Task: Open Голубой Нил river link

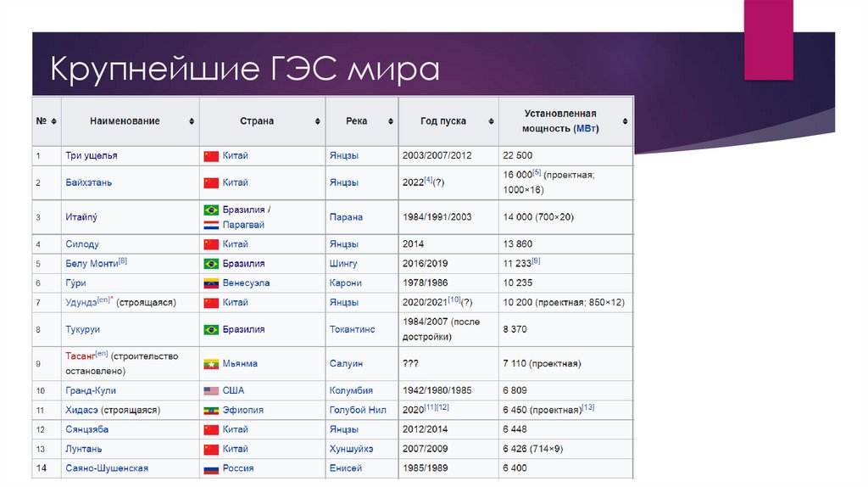Action: pos(358,410)
